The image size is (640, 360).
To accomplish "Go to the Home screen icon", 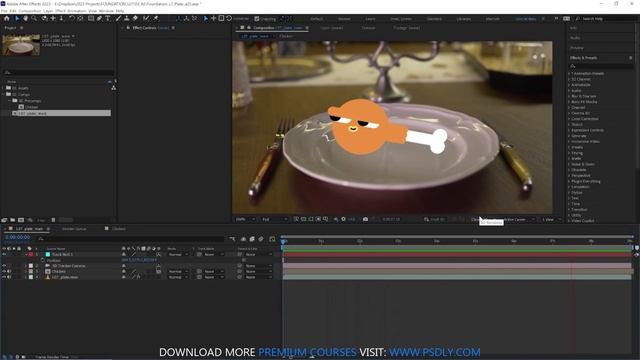I will tap(7, 18).
